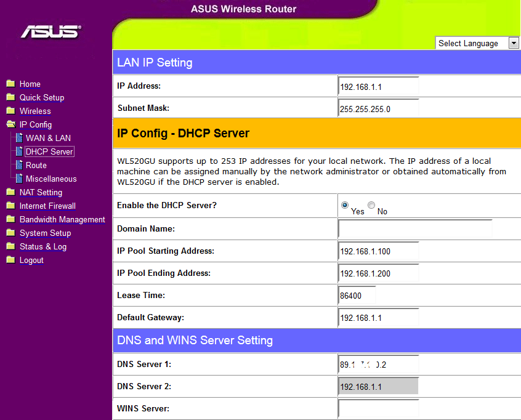Open the Route page

(36, 165)
